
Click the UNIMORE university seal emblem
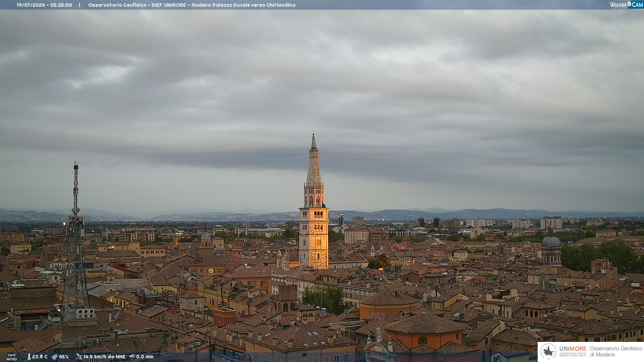point(548,351)
